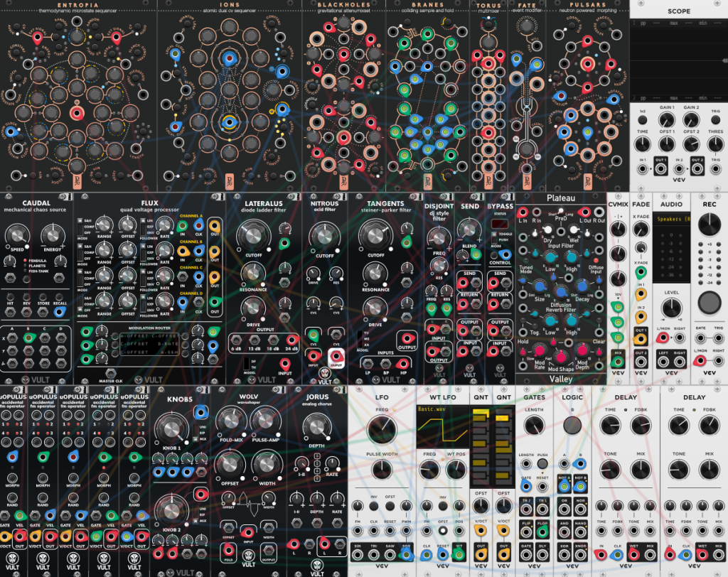This screenshot has width=728, height=577.
Task: Click the large REC record button
Action: pos(710,302)
